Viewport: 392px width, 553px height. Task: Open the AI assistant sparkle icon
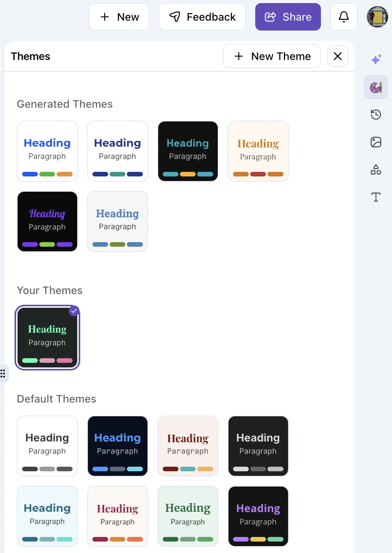[376, 59]
